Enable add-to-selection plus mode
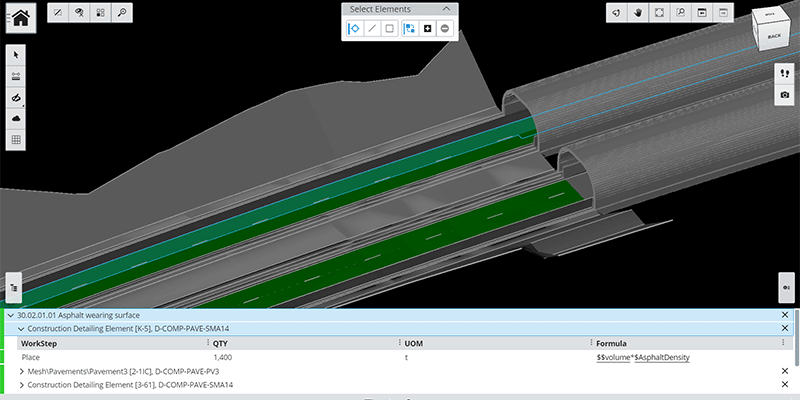Viewport: 800px width, 400px height. click(428, 28)
